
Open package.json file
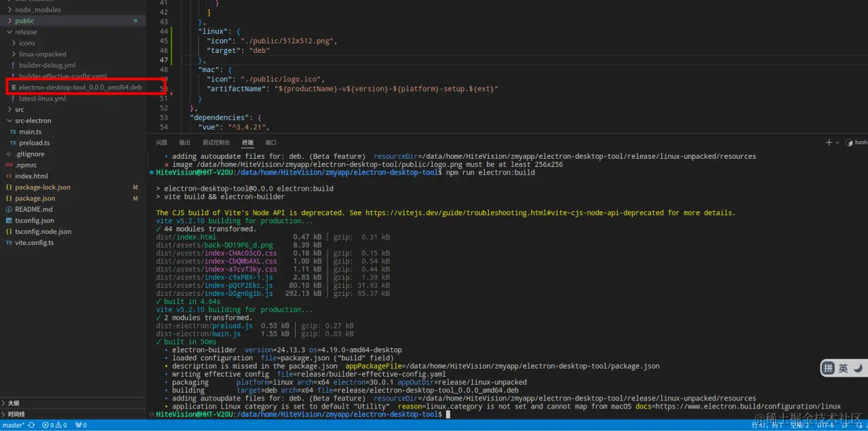point(35,198)
